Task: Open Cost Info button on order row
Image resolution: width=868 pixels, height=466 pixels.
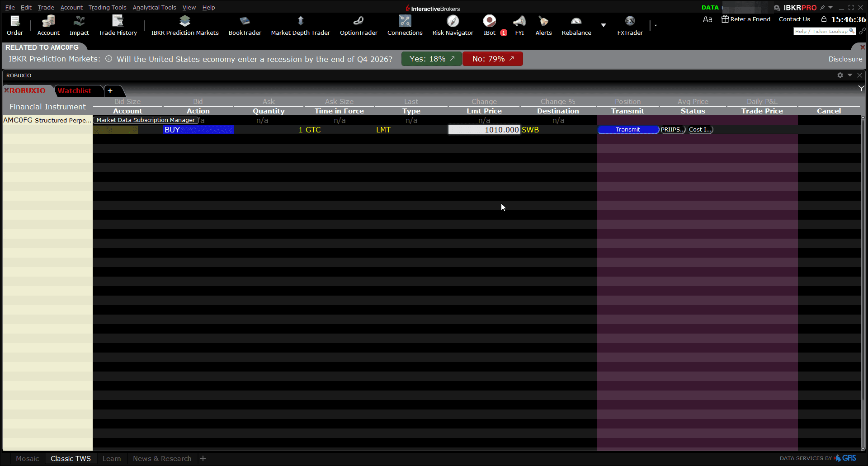Action: (700, 130)
